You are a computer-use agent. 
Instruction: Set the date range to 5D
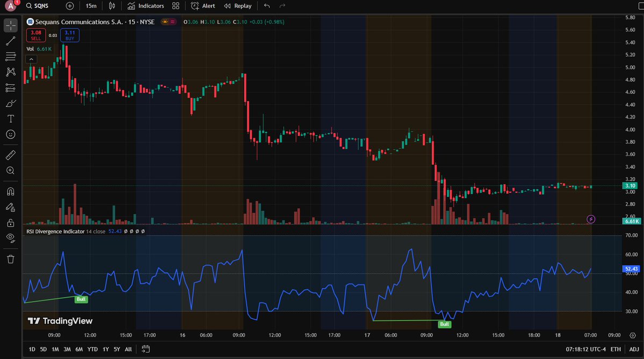click(43, 349)
